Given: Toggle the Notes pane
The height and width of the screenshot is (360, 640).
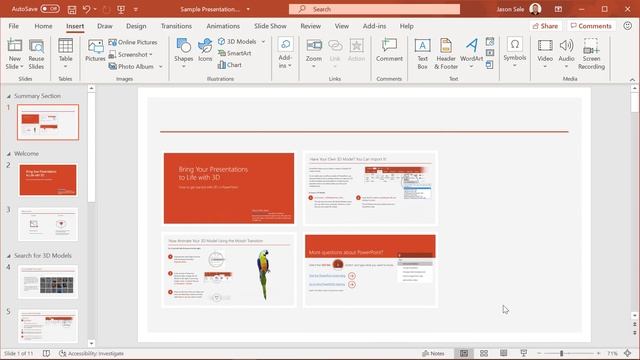Looking at the screenshot, I should point(433,353).
